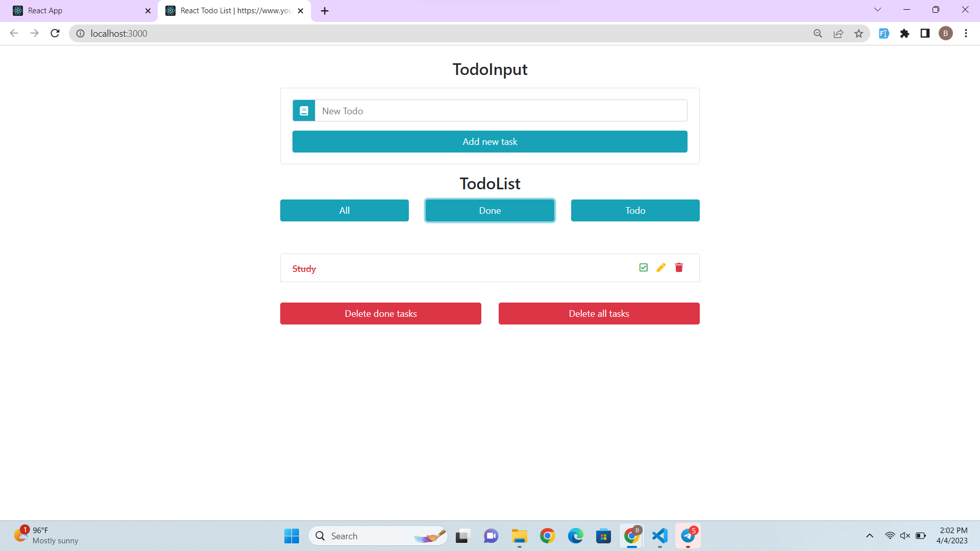The height and width of the screenshot is (551, 980).
Task: Toggle the Study task done checkbox
Action: 644,268
